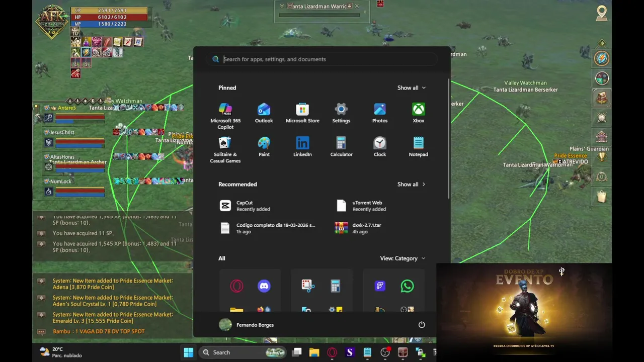This screenshot has height=362, width=644.
Task: Click the taskbar Search box
Action: pos(242,352)
